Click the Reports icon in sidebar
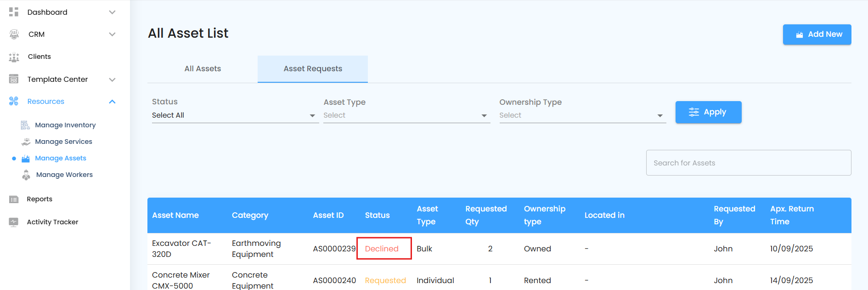This screenshot has width=868, height=290. 14,199
